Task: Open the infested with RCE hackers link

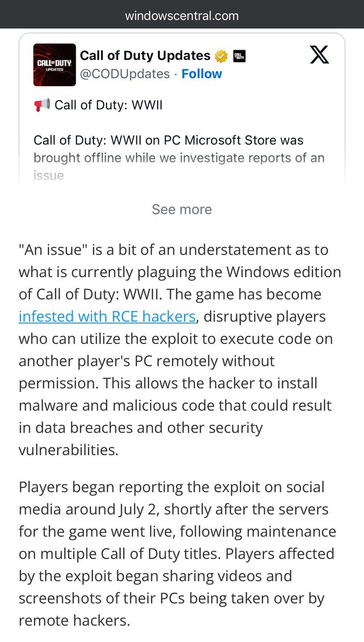Action: (107, 317)
